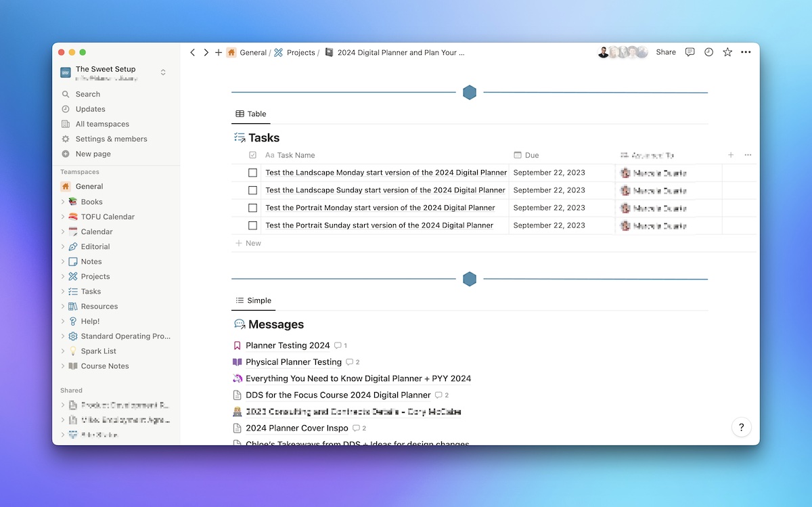Go back using the left arrow

(x=193, y=52)
